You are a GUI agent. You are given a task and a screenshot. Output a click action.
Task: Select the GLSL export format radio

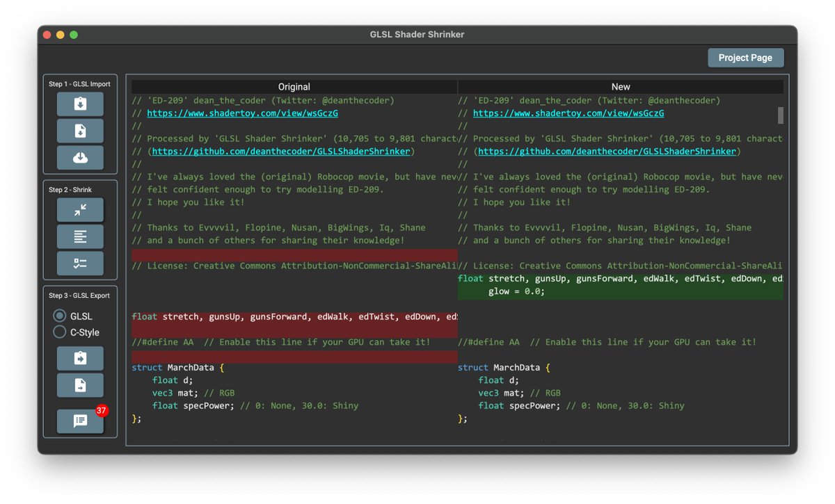60,316
